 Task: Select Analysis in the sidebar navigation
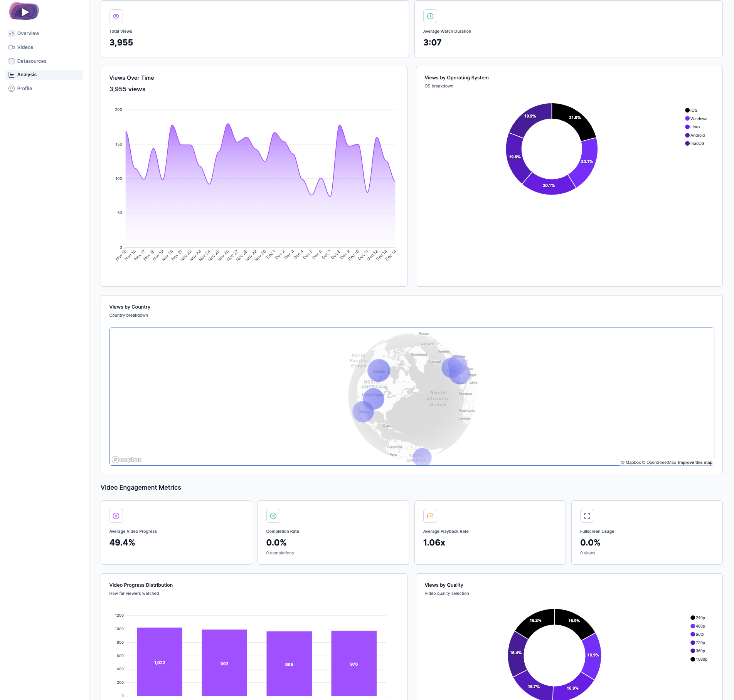(27, 74)
